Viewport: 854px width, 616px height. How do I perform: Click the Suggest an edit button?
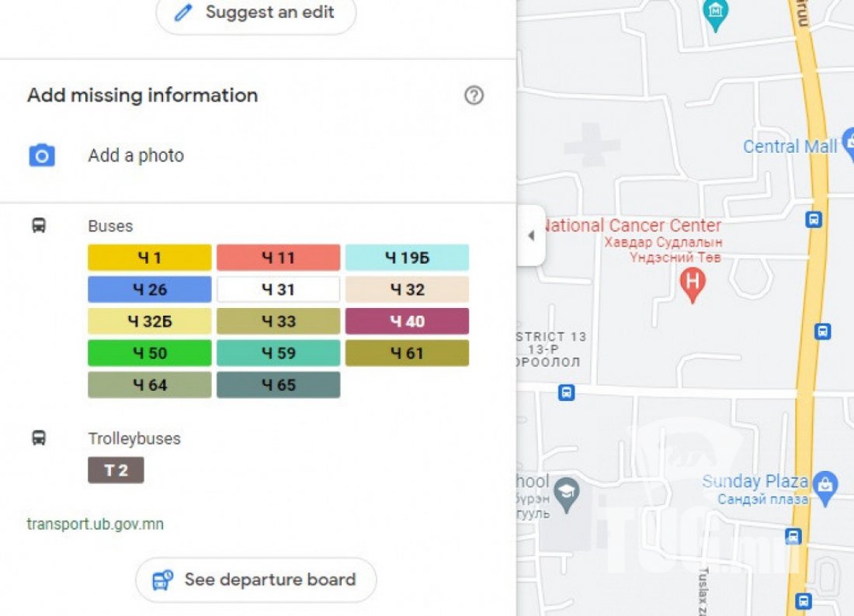[x=256, y=13]
